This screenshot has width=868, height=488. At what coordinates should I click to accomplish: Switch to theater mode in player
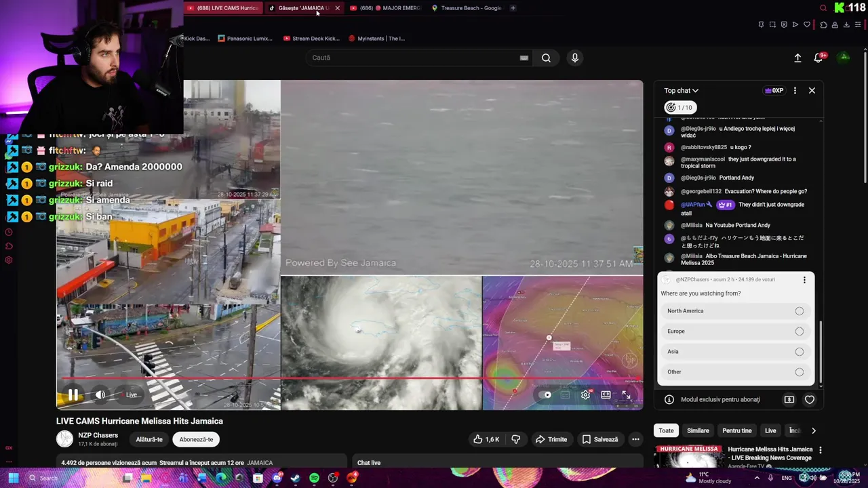606,394
